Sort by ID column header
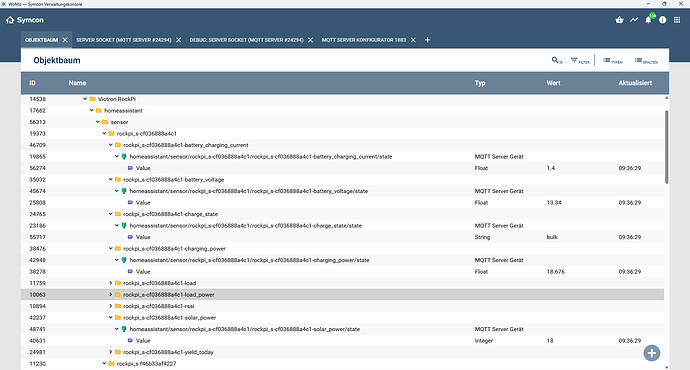Screen dimensions: 690x370 pyautogui.click(x=33, y=83)
